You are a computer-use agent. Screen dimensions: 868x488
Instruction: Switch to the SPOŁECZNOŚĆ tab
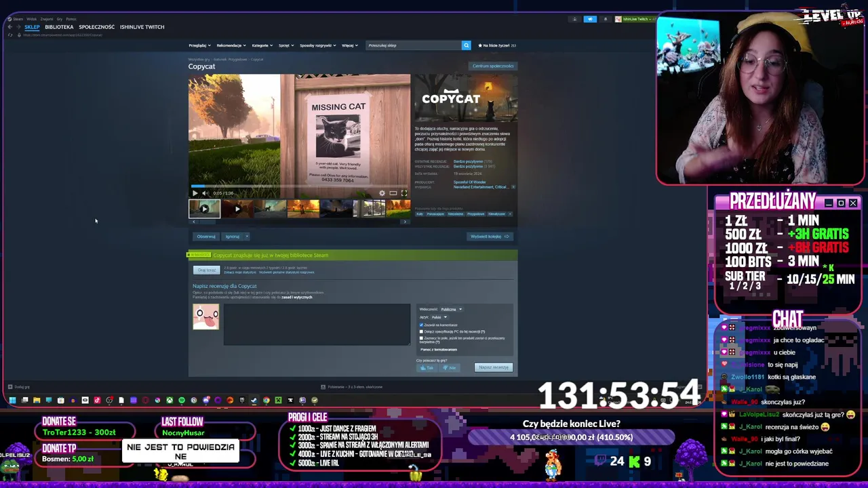pyautogui.click(x=96, y=27)
